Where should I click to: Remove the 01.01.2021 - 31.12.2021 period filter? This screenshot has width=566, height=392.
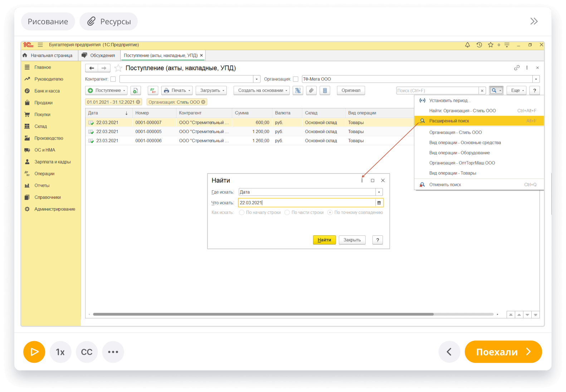pyautogui.click(x=138, y=102)
